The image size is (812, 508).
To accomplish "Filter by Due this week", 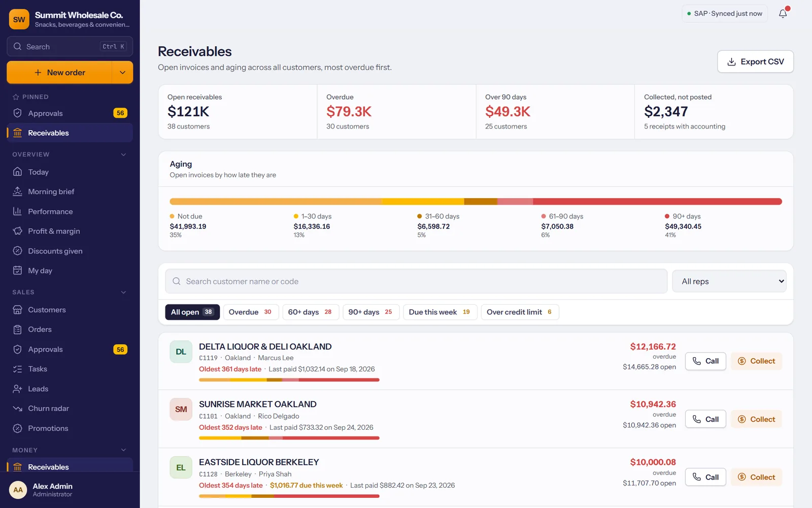I will [x=440, y=312].
